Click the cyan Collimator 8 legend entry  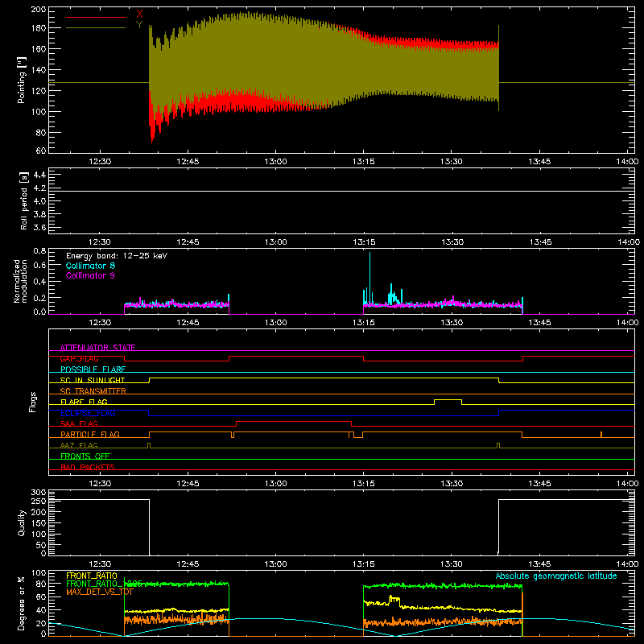(90, 266)
